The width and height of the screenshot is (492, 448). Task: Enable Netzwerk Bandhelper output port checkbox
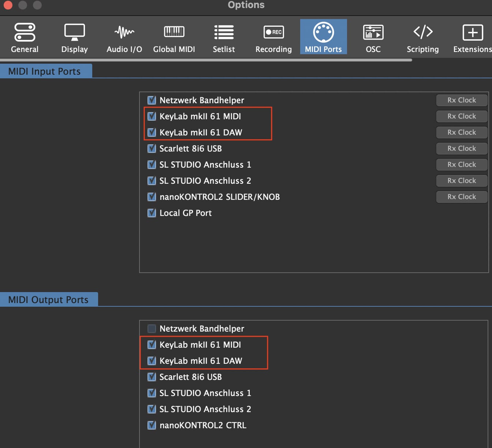(152, 329)
